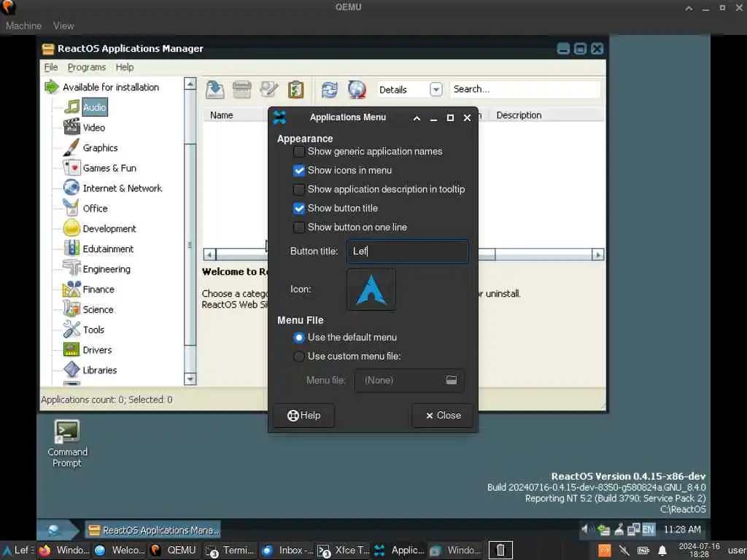This screenshot has width=747, height=560.
Task: Enable Show button on one line
Action: click(299, 227)
